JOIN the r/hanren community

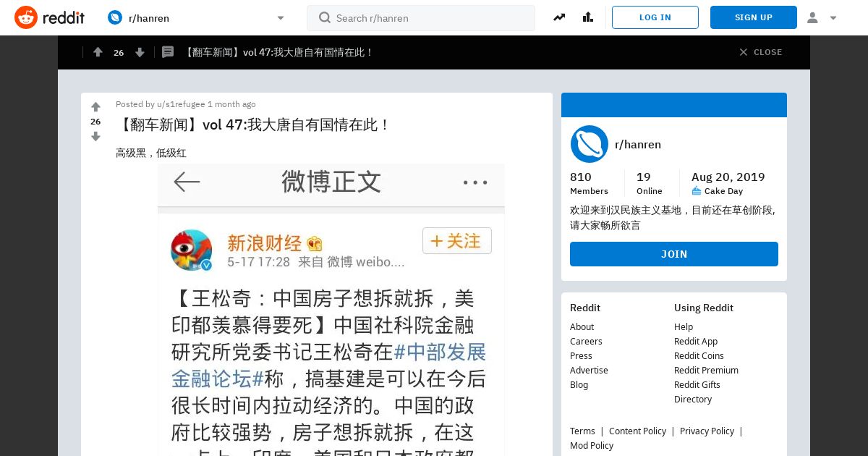tap(674, 254)
